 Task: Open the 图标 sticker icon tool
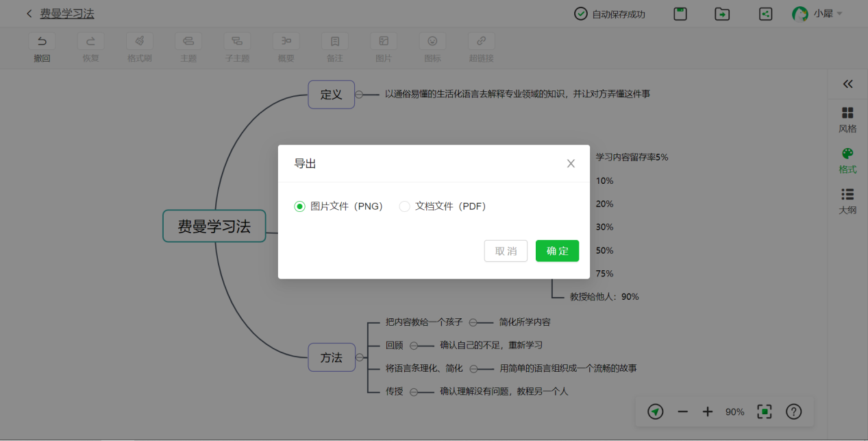tap(432, 40)
